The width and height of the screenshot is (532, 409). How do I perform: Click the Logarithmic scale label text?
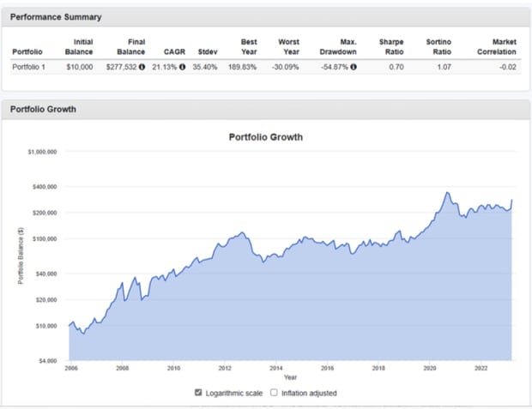[x=233, y=393]
